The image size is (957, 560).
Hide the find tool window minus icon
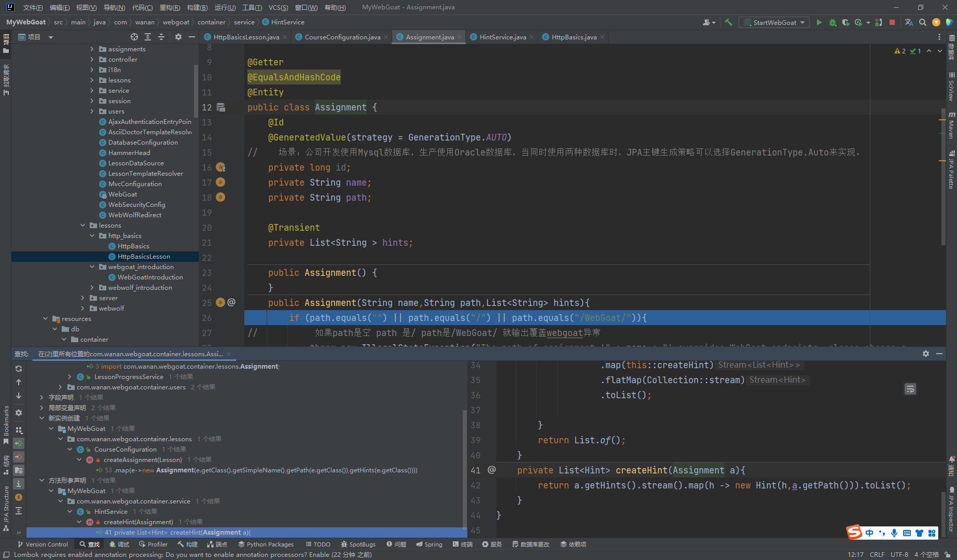[x=939, y=354]
